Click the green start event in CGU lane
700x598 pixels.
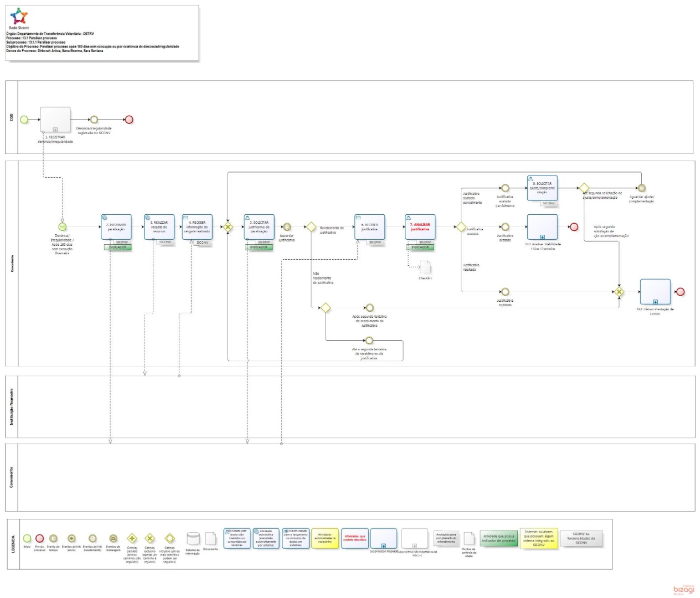(x=24, y=119)
